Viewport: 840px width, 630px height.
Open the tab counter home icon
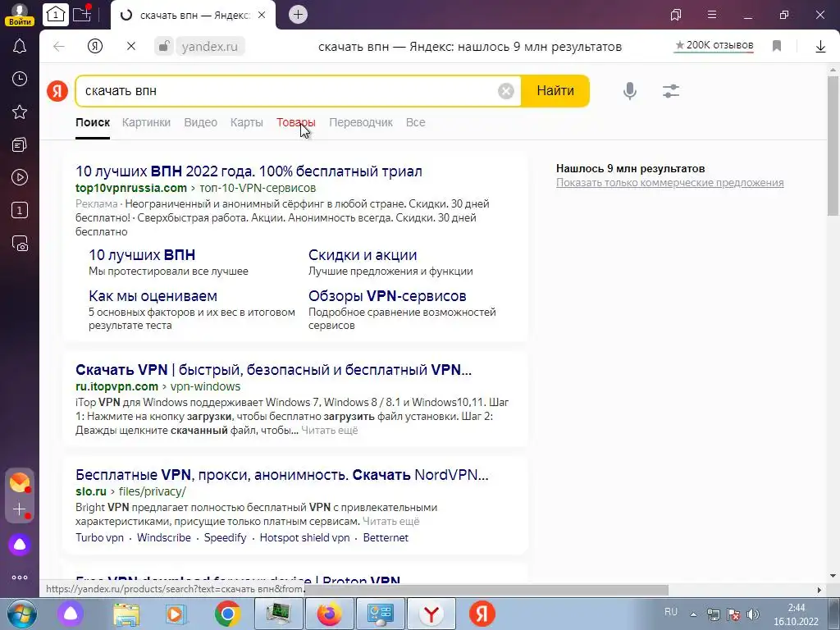(55, 15)
